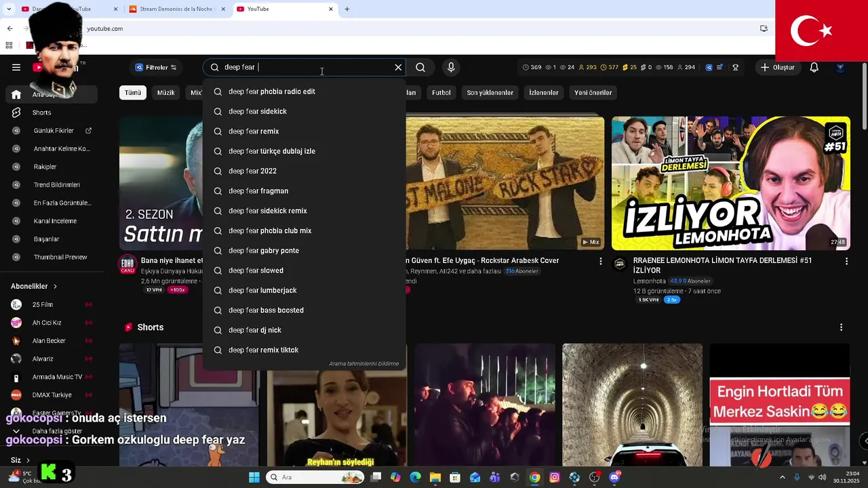The height and width of the screenshot is (488, 868).
Task: Click the trophy icon in the stats toolbar
Action: 735,67
